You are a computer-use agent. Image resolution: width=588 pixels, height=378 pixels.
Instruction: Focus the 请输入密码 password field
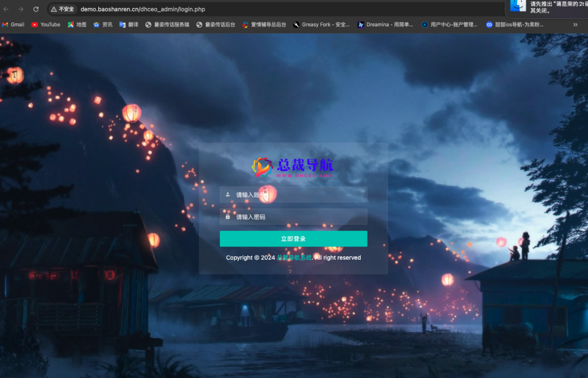(293, 217)
